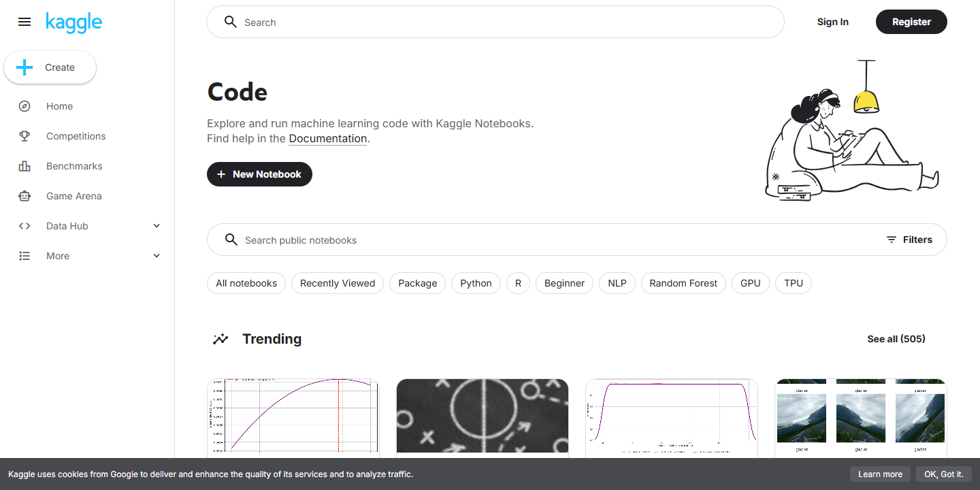Viewport: 980px width, 490px height.
Task: Open the glacier images notebook thumbnail
Action: (861, 416)
